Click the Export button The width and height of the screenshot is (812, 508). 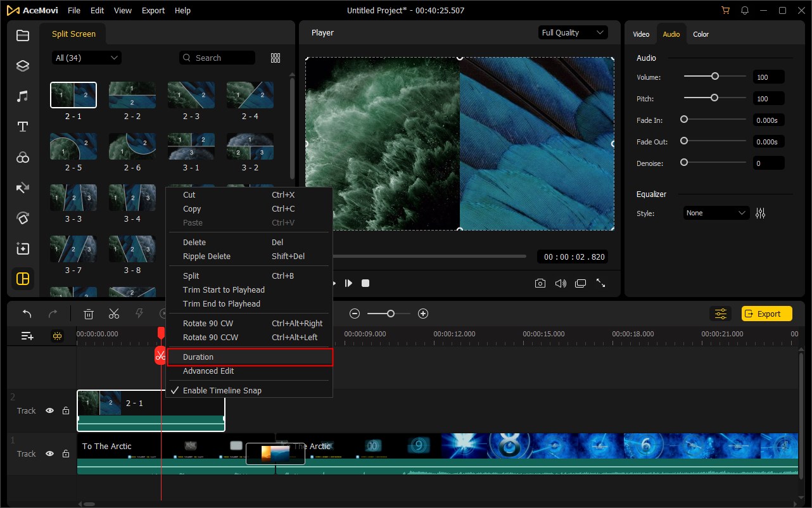pos(766,314)
